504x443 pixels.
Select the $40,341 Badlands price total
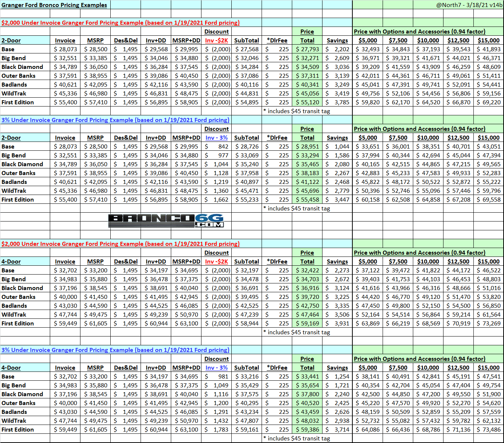(x=307, y=84)
